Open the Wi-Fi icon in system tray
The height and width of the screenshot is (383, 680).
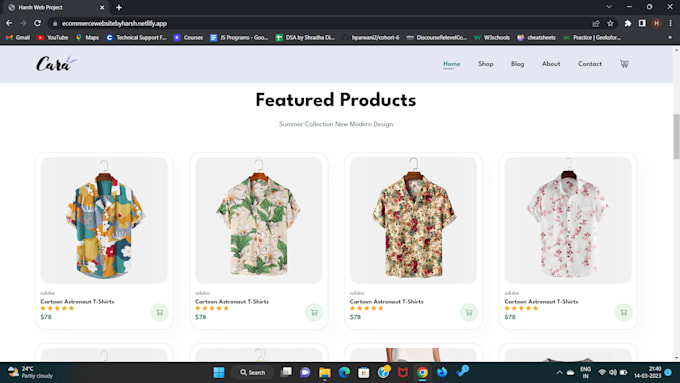coord(602,372)
